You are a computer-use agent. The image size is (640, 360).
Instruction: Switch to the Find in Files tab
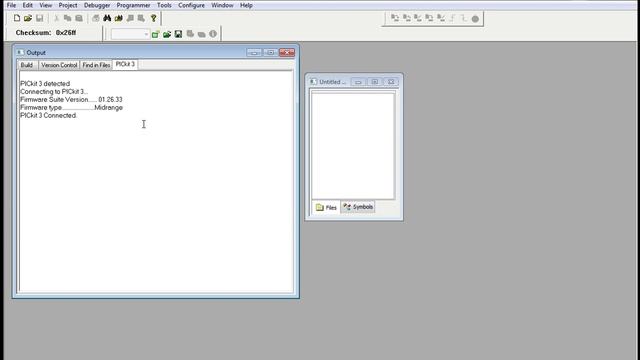96,65
